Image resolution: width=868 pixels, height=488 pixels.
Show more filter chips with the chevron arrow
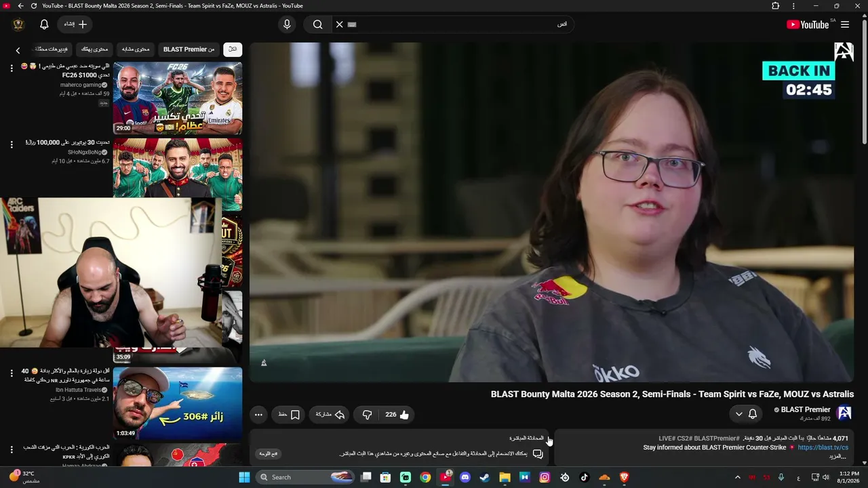pos(18,50)
